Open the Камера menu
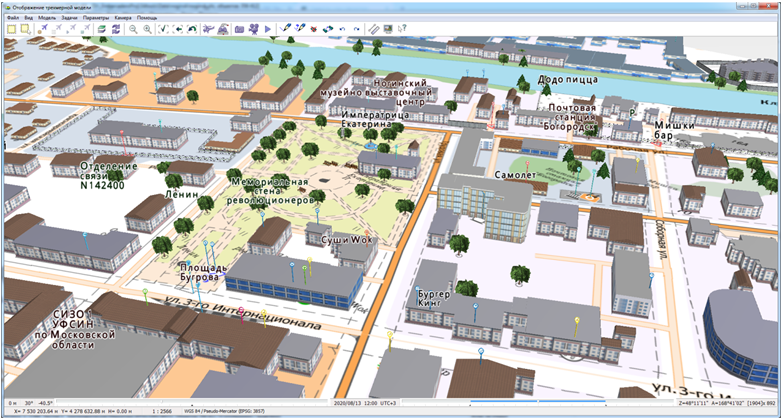This screenshot has width=782, height=418. tap(123, 18)
